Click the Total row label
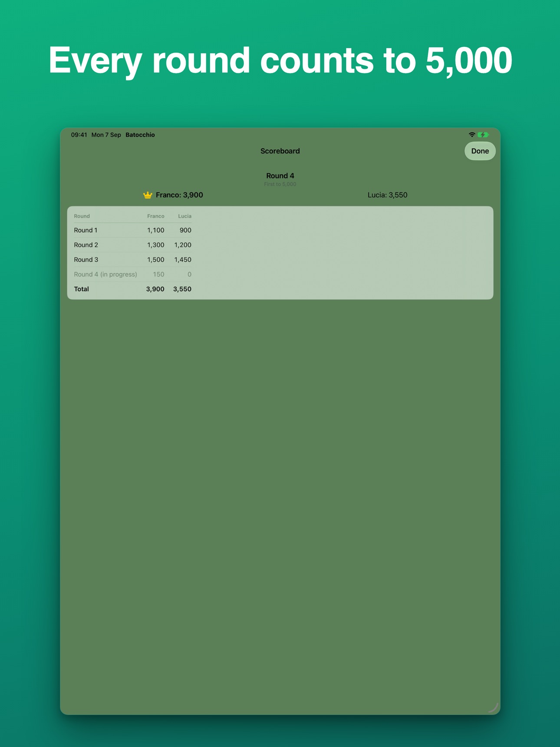This screenshot has height=747, width=560. pos(81,289)
